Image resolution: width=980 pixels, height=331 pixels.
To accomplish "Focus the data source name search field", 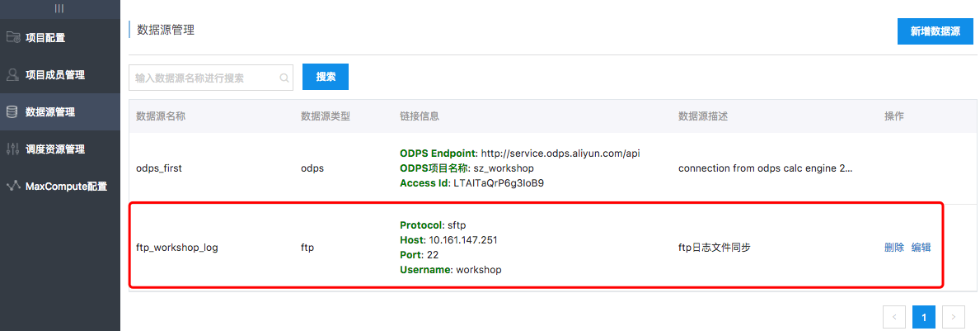I will point(206,78).
